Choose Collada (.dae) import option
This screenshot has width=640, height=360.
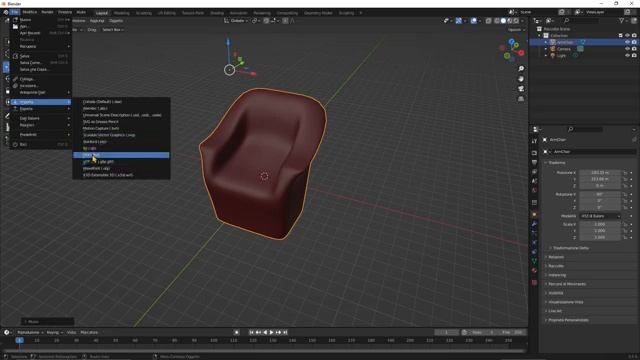121,102
